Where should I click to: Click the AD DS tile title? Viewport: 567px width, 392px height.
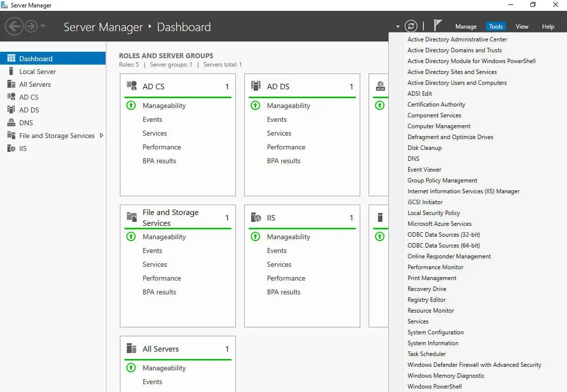pos(278,86)
